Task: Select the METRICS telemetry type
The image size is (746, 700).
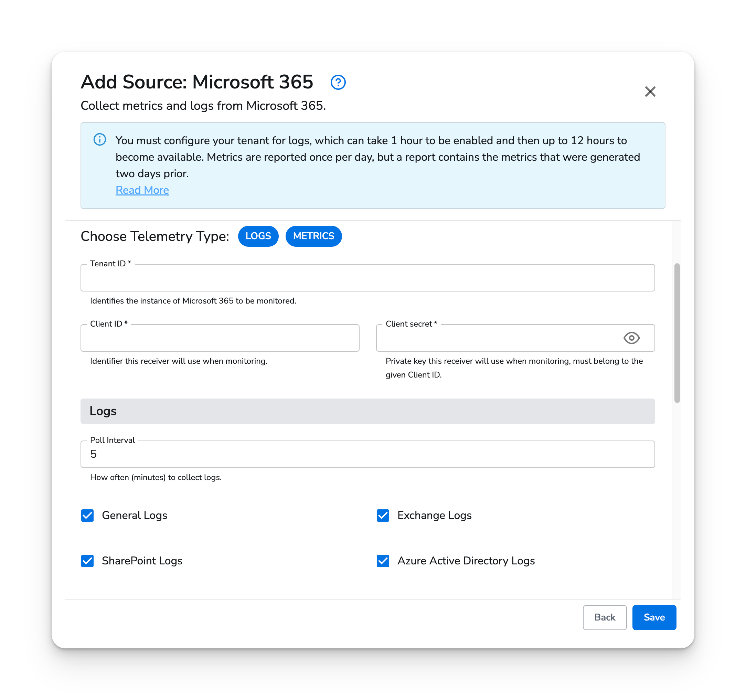Action: (x=314, y=236)
